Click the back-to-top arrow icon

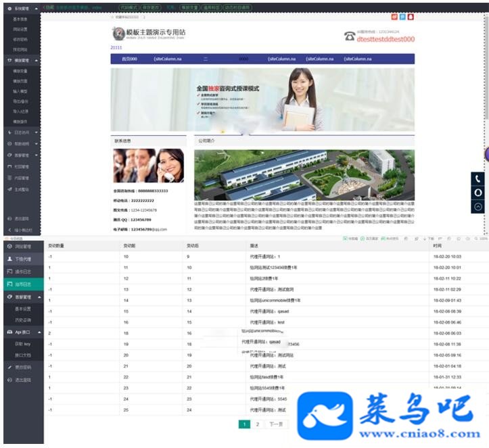click(478, 207)
